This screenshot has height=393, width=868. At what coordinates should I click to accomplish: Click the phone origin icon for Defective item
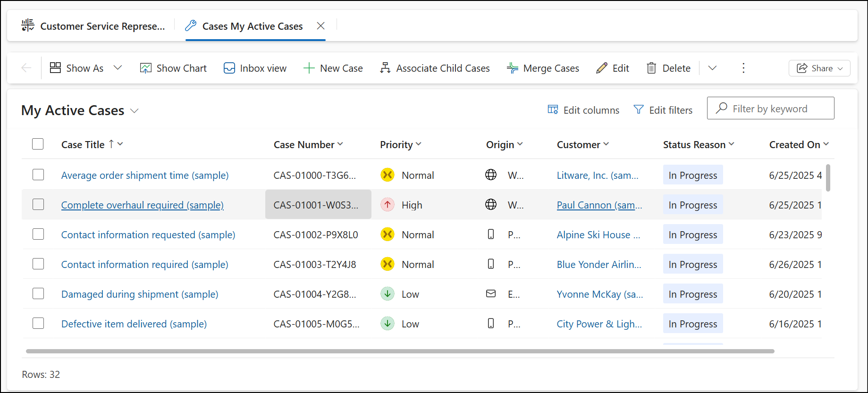491,323
